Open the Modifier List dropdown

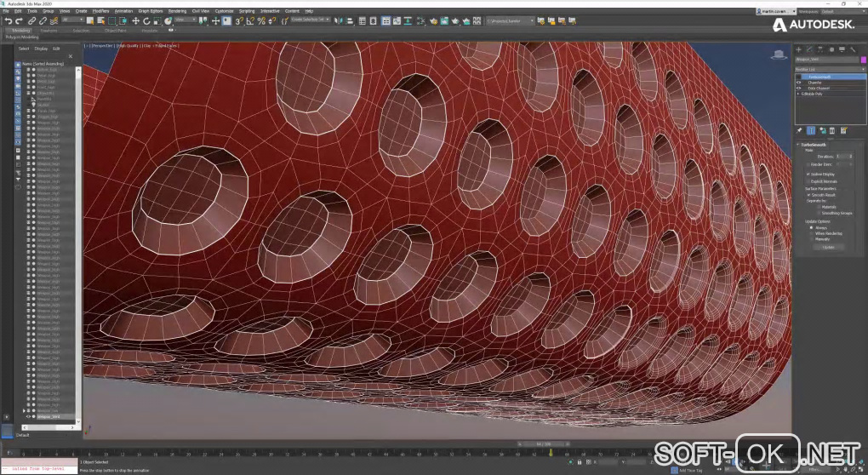coord(828,68)
